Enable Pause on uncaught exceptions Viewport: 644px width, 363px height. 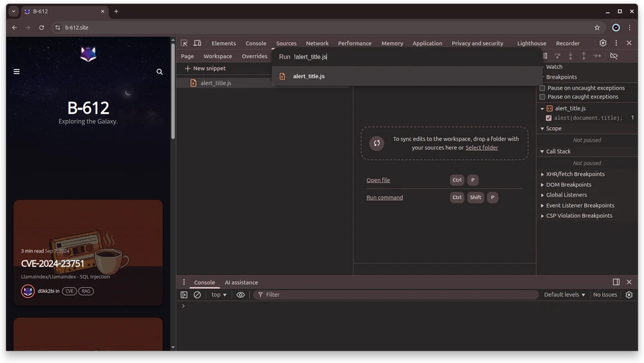[x=542, y=88]
